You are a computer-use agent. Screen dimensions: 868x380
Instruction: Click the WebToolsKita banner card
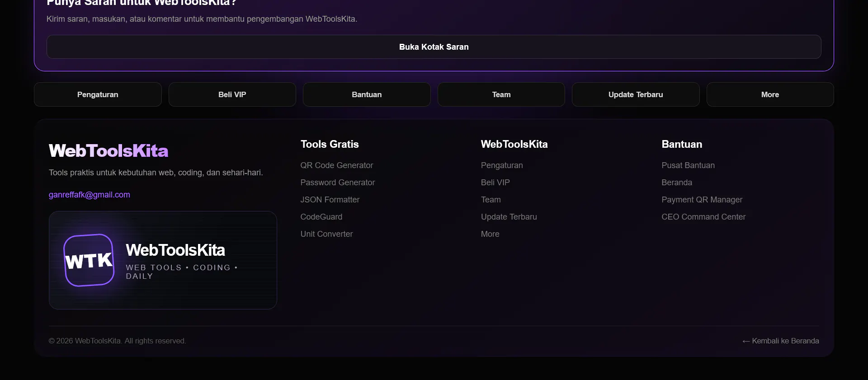pos(163,260)
